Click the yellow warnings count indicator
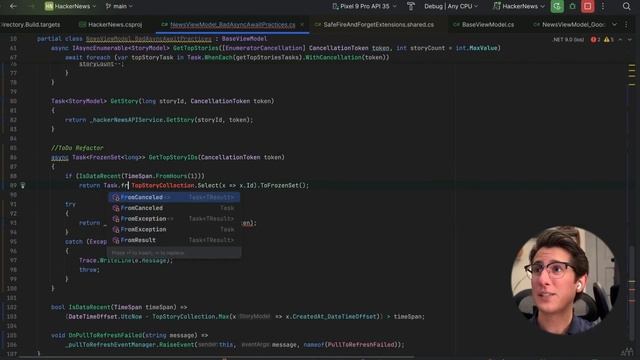Viewport: 640px width, 360px height. 609,40
